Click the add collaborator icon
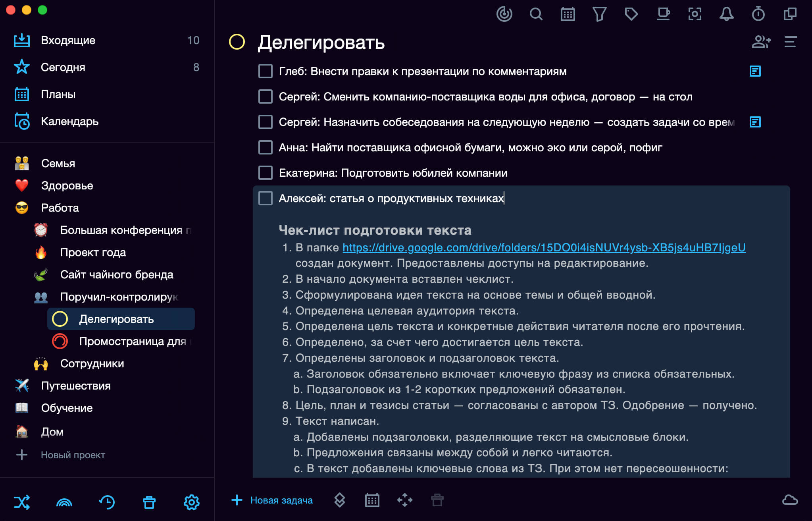Screen dimensions: 812x521 pos(761,42)
